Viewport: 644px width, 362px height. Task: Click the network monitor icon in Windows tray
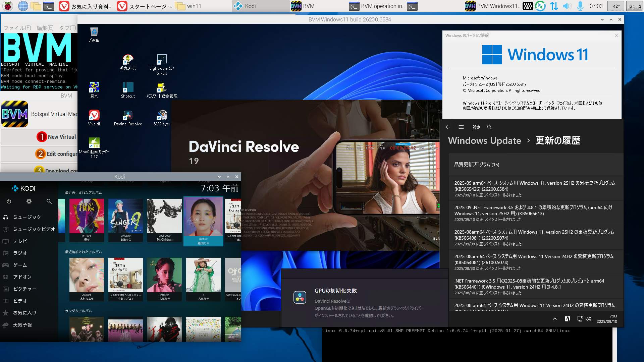click(x=580, y=319)
